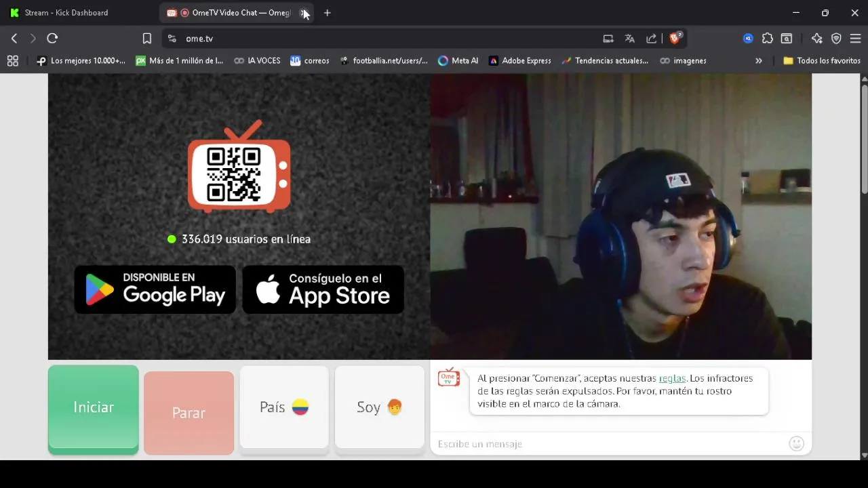This screenshot has height=488, width=868.
Task: Click '336.019 usuarios en línea' text
Action: point(245,239)
